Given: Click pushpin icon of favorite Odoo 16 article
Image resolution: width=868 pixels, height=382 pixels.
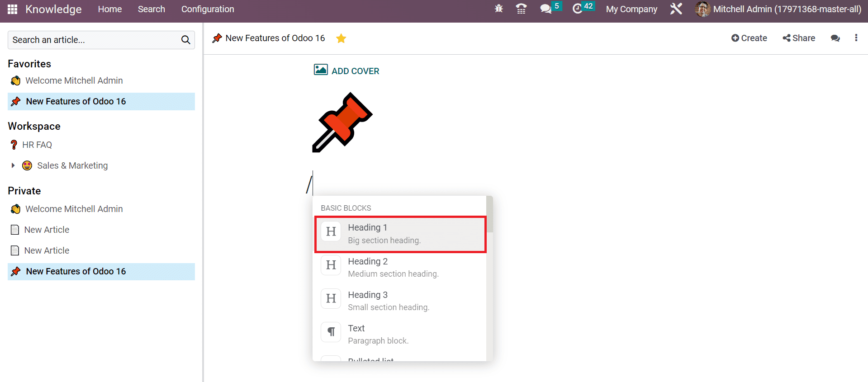Looking at the screenshot, I should point(16,102).
